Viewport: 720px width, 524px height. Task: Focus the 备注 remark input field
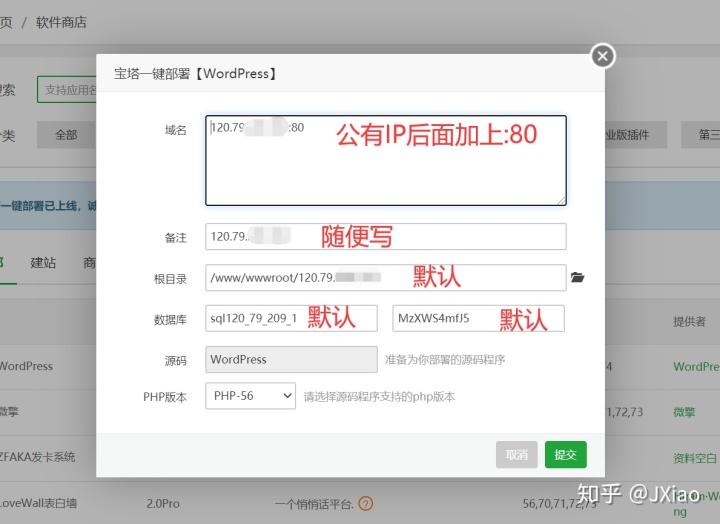[x=386, y=237]
